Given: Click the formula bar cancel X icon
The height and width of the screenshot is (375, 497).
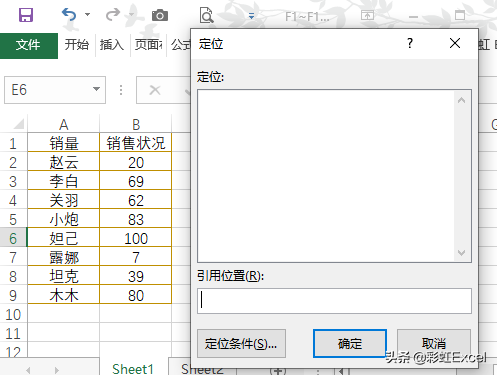Looking at the screenshot, I should 155,90.
